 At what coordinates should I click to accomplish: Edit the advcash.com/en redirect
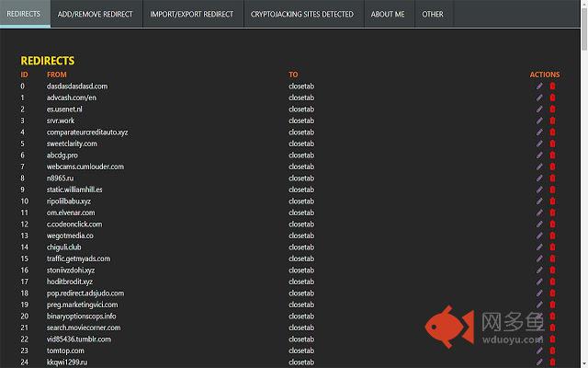click(x=539, y=98)
